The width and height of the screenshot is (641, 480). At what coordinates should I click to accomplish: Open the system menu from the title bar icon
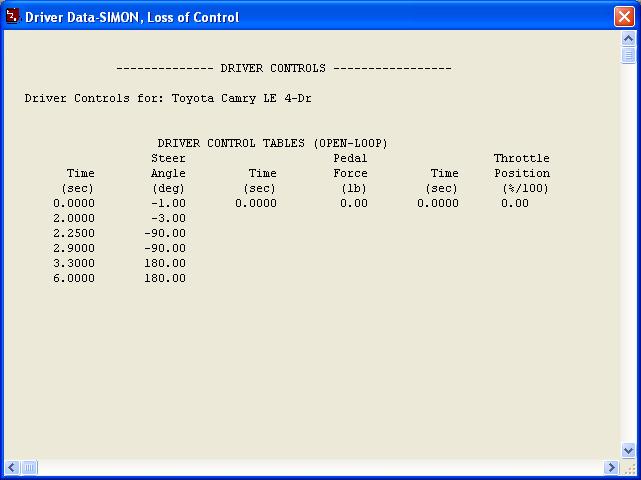(13, 16)
